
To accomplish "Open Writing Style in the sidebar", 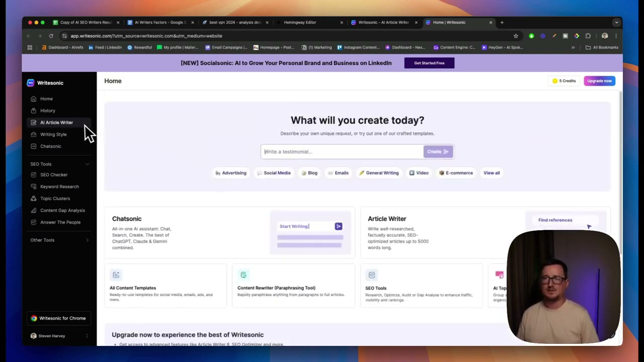I will coord(53,134).
